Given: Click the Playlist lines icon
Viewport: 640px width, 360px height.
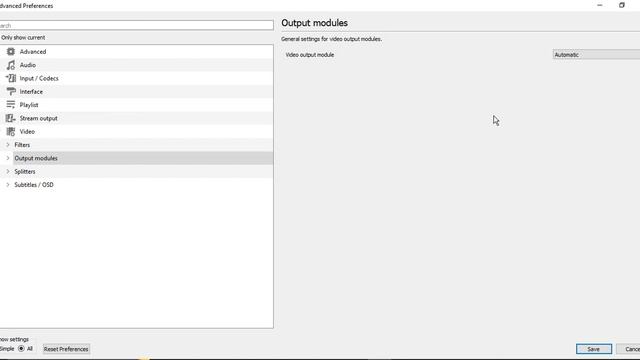Looking at the screenshot, I should click(11, 105).
